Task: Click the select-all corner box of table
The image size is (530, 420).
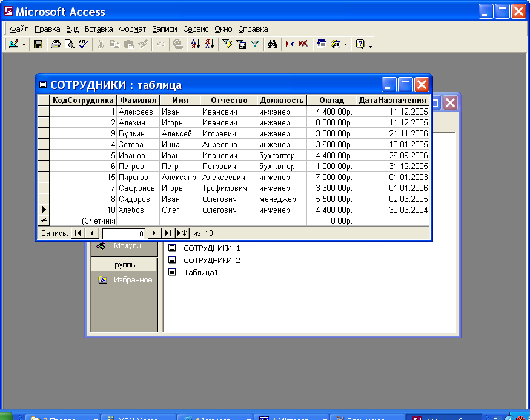Action: 44,101
